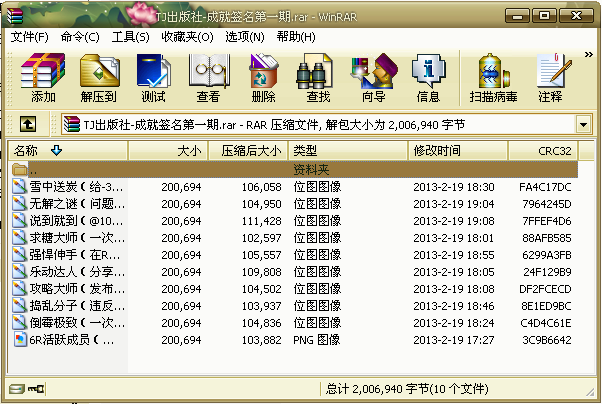This screenshot has height=404, width=602.
Task: Minimize the WinRAR window
Action: click(x=517, y=17)
